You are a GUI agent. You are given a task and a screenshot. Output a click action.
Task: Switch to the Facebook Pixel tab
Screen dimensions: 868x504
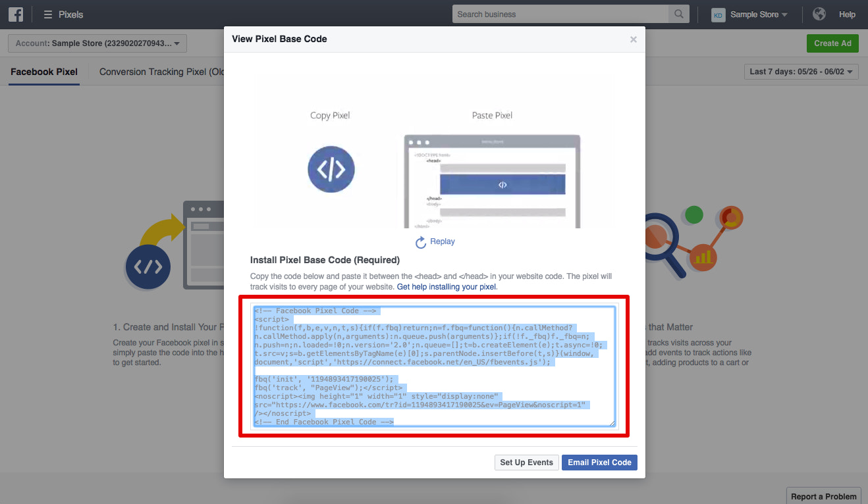click(43, 72)
